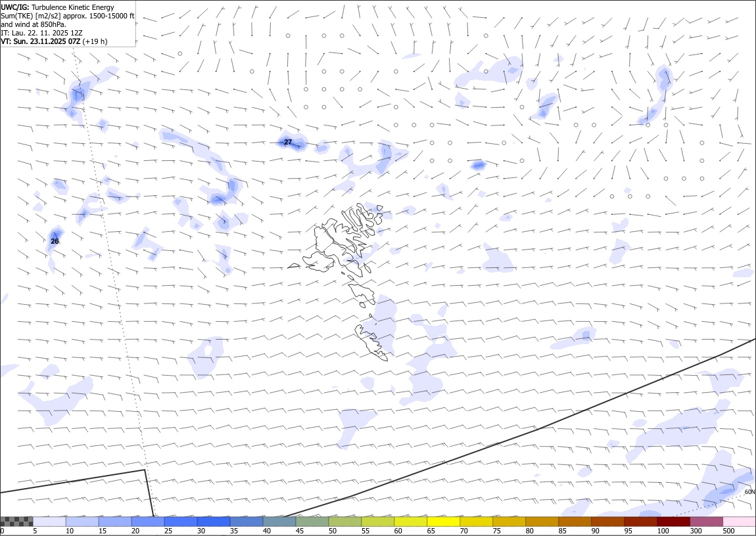756x536 pixels.
Task: Click the TKE maximum value label 26
Action: [55, 241]
